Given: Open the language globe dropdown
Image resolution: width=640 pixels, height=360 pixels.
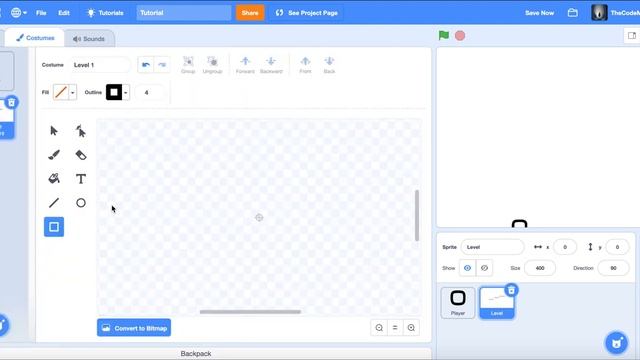Looking at the screenshot, I should (x=18, y=13).
